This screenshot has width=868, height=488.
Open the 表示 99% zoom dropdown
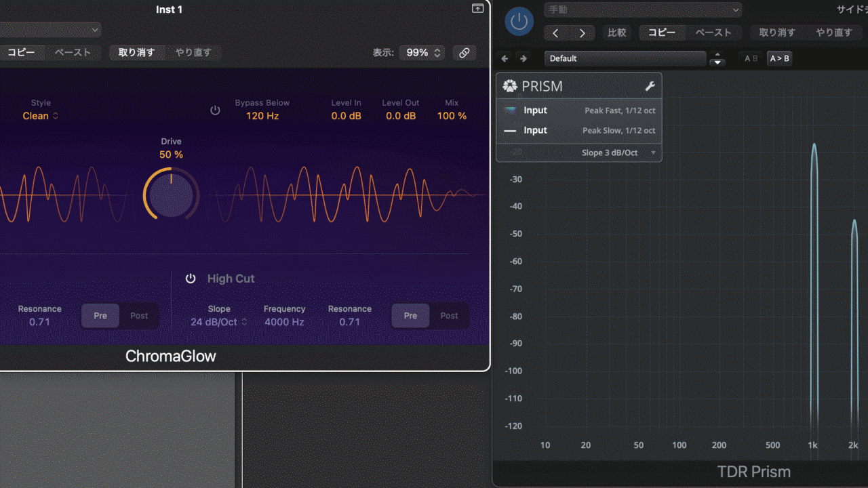click(x=421, y=53)
